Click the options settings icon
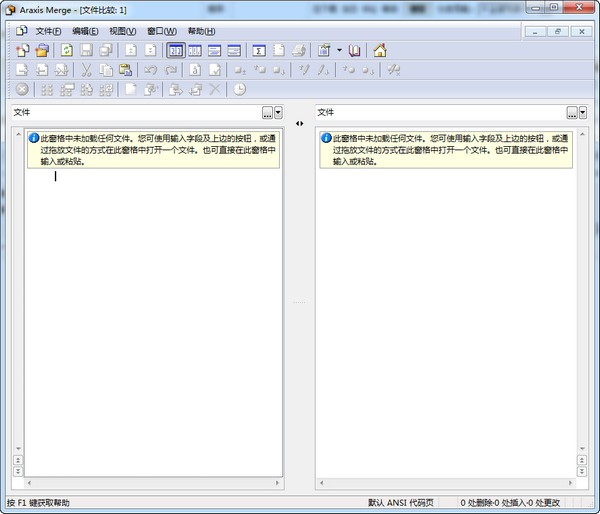Screen dimensions: 600x514 (324, 51)
